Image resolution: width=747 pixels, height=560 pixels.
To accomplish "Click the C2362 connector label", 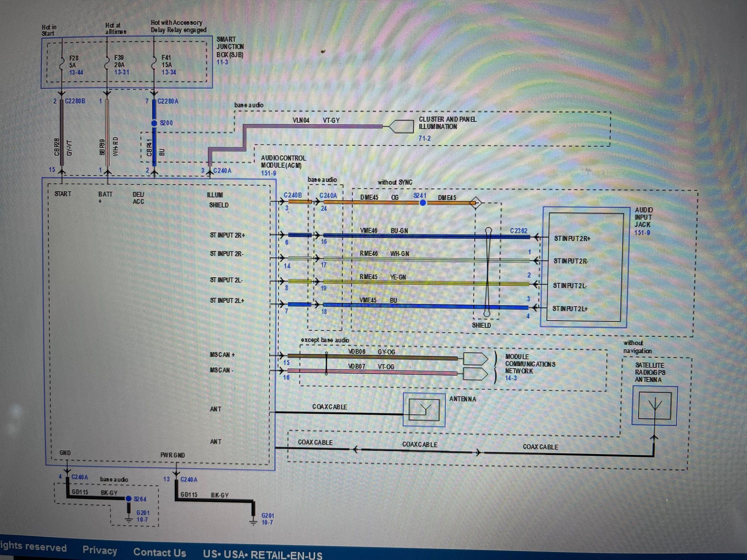I will [518, 231].
